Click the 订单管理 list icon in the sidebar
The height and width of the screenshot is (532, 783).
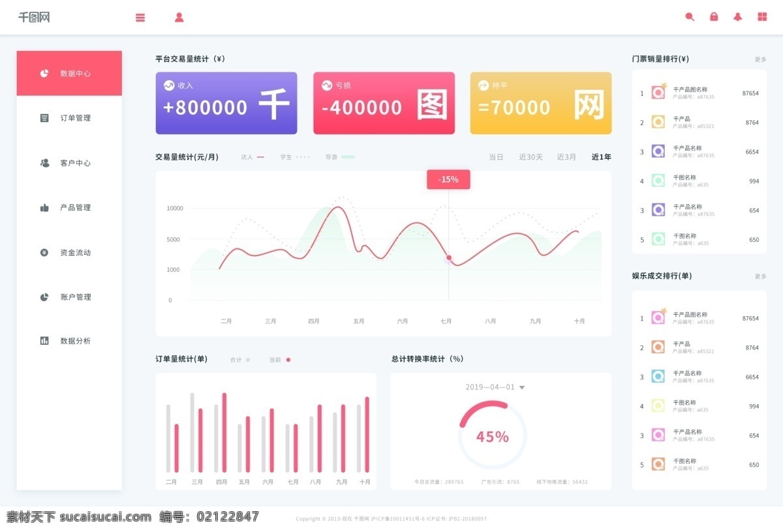point(44,118)
